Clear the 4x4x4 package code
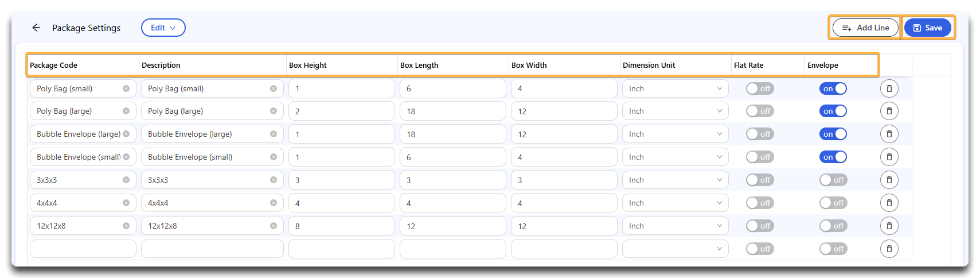 pos(126,203)
